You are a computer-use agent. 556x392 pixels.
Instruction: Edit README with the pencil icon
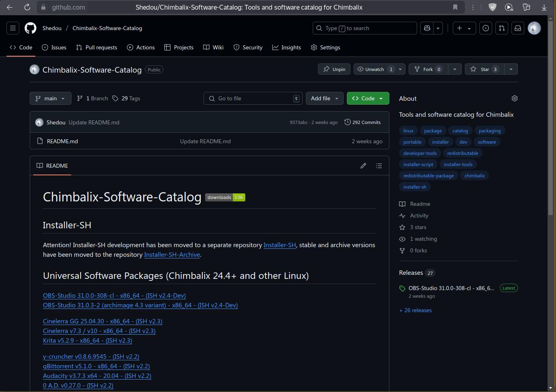pos(363,166)
